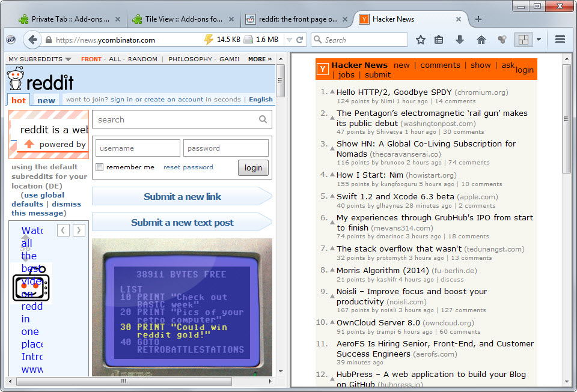Open the Firefox hamburger menu

tap(560, 39)
